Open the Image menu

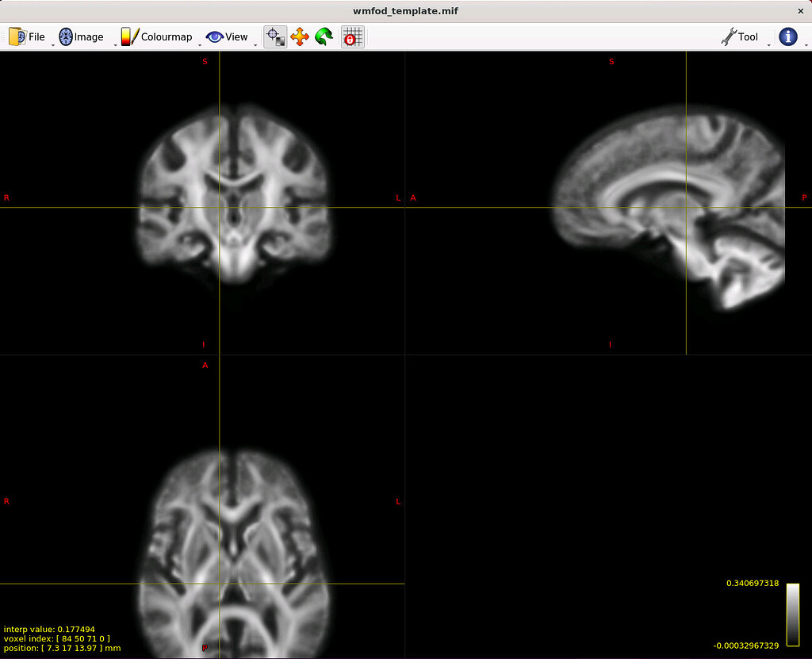pyautogui.click(x=81, y=37)
